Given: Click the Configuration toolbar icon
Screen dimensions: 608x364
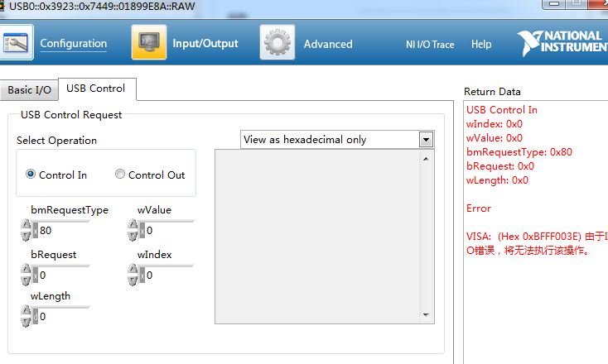Looking at the screenshot, I should (17, 43).
